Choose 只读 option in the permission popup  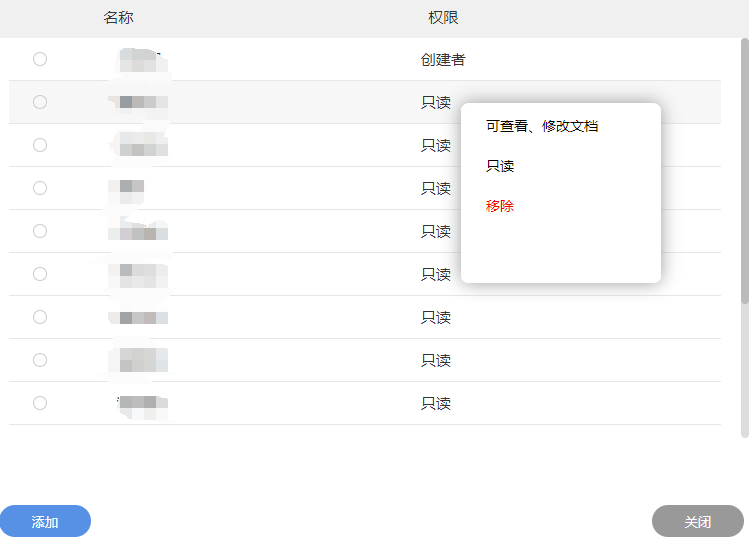[500, 166]
